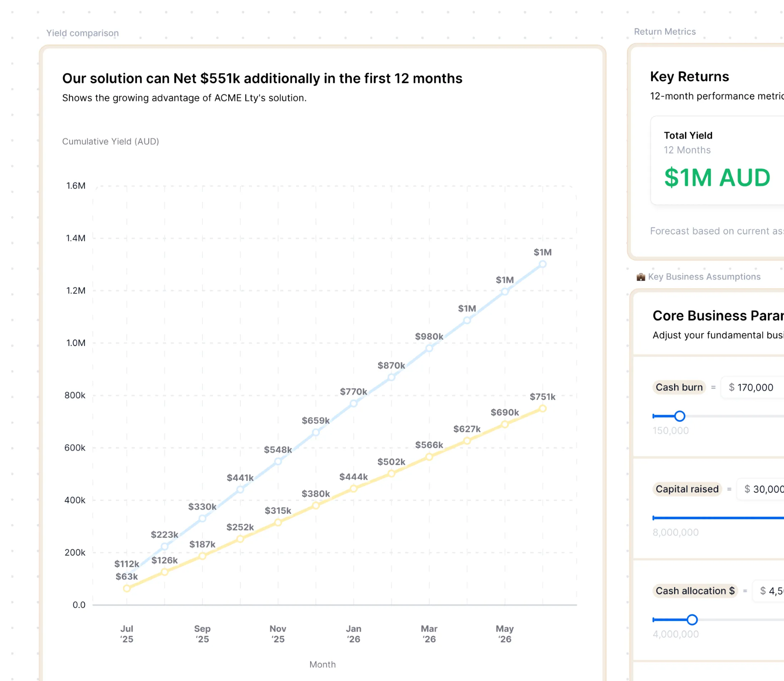Click the Month x-axis title
The width and height of the screenshot is (784, 681).
tap(323, 664)
